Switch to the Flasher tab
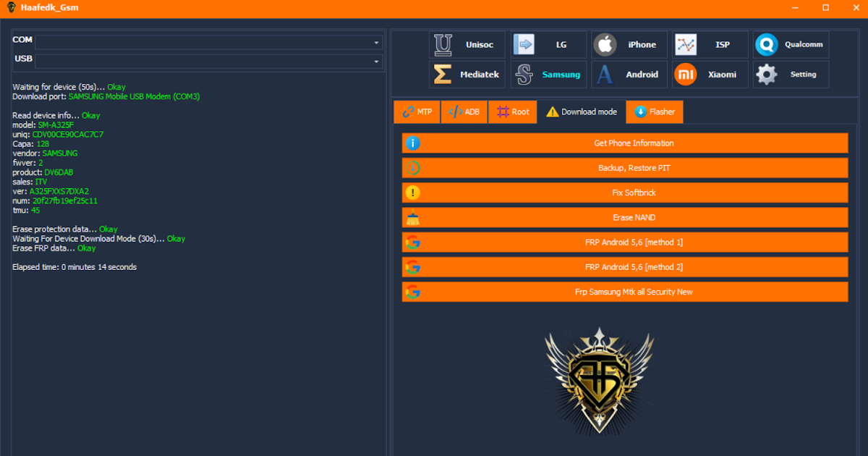This screenshot has height=456, width=868. coord(655,112)
